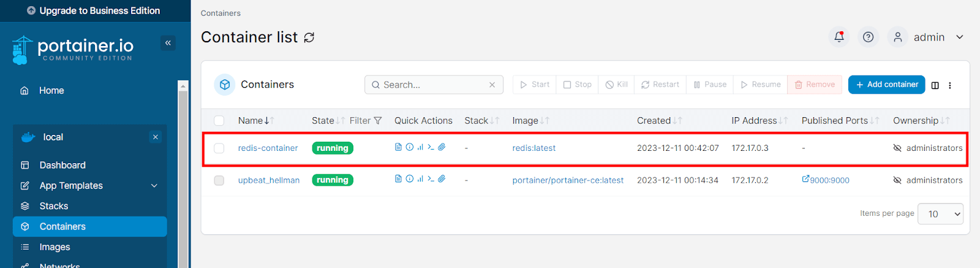Click the Add container button
Image resolution: width=980 pixels, height=268 pixels.
886,85
